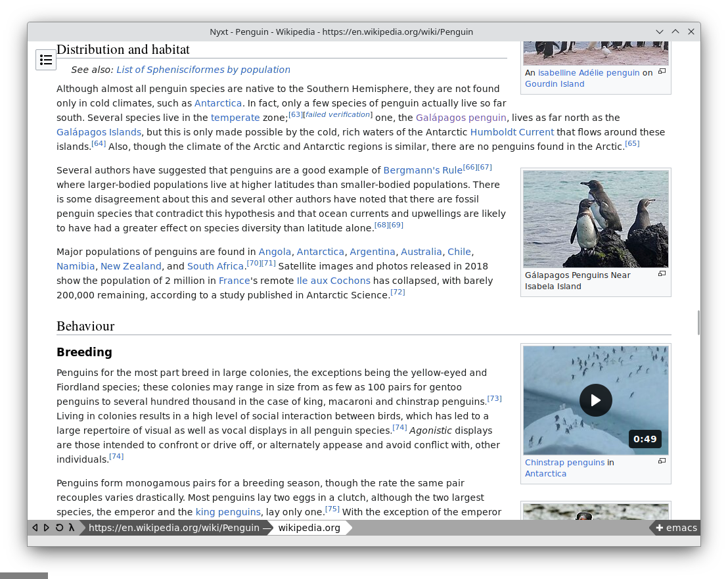This screenshot has height=579, width=728.
Task: Follow the Antarctica link in the video caption
Action: (545, 474)
